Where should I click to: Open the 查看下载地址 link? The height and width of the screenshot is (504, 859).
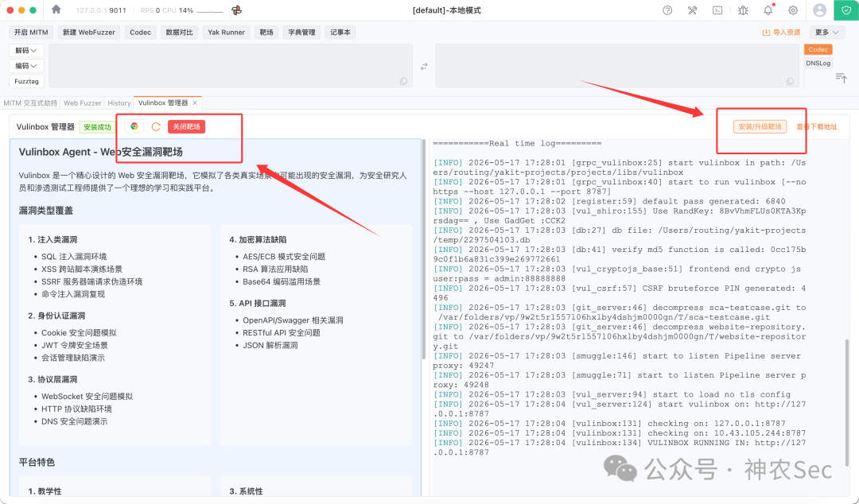click(817, 126)
